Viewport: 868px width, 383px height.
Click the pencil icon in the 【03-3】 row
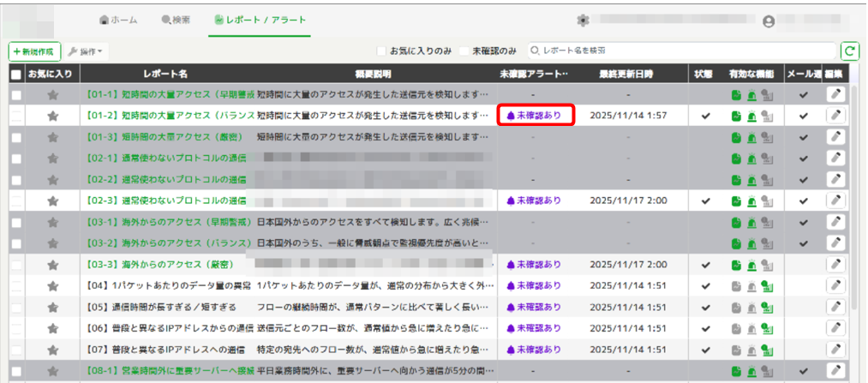(835, 264)
